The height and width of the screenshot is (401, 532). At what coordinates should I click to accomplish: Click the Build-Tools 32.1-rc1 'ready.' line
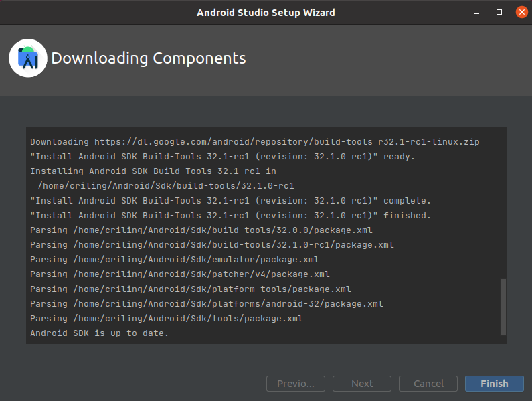[223, 157]
